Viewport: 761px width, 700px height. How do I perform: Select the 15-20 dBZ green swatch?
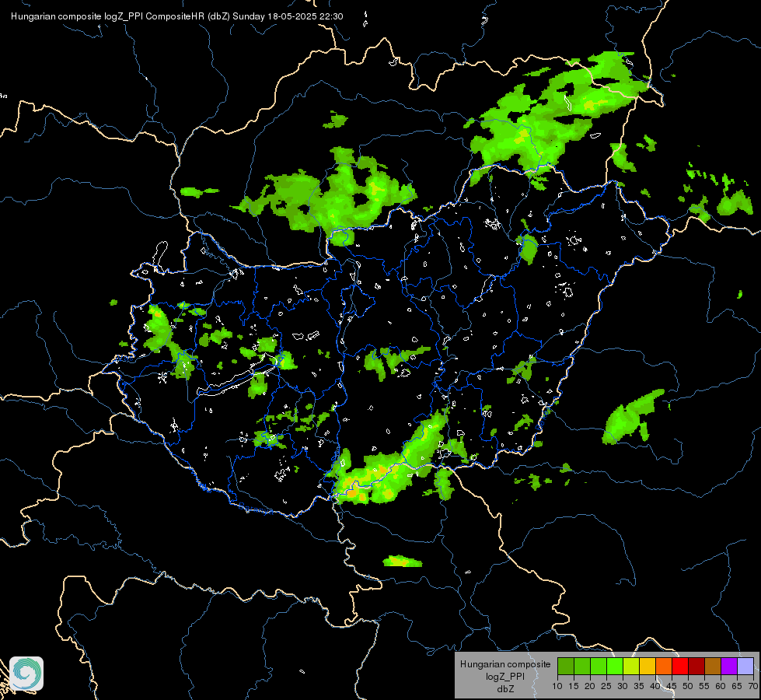coord(582,666)
